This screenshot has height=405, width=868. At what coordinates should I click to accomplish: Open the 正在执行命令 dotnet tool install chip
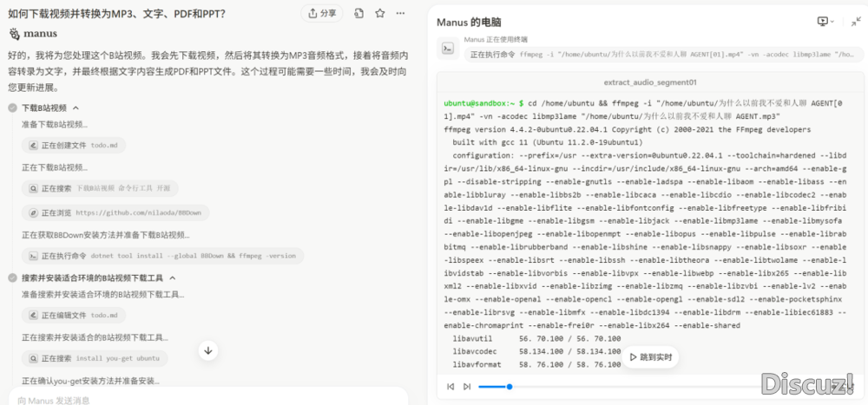pos(163,256)
